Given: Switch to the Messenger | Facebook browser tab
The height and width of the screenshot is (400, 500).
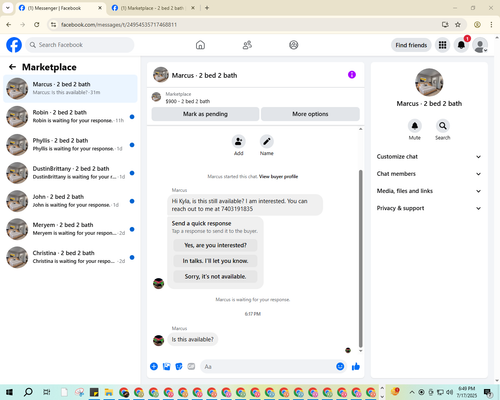Looking at the screenshot, I should [60, 8].
